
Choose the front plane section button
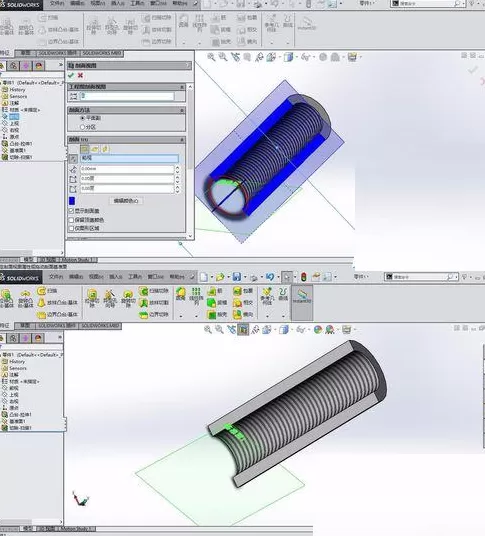click(84, 149)
